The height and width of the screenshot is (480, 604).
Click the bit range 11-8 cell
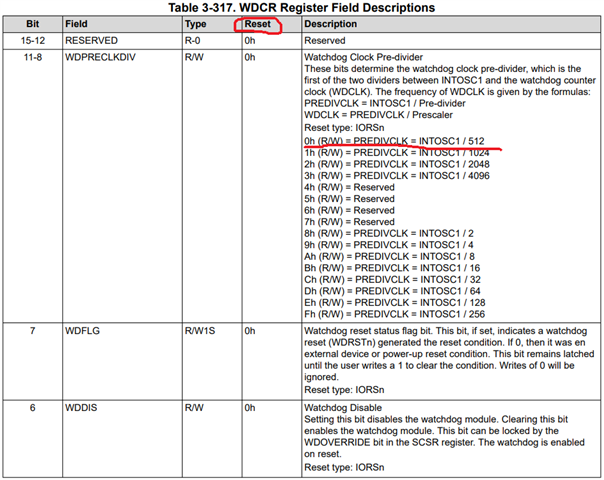pyautogui.click(x=33, y=57)
